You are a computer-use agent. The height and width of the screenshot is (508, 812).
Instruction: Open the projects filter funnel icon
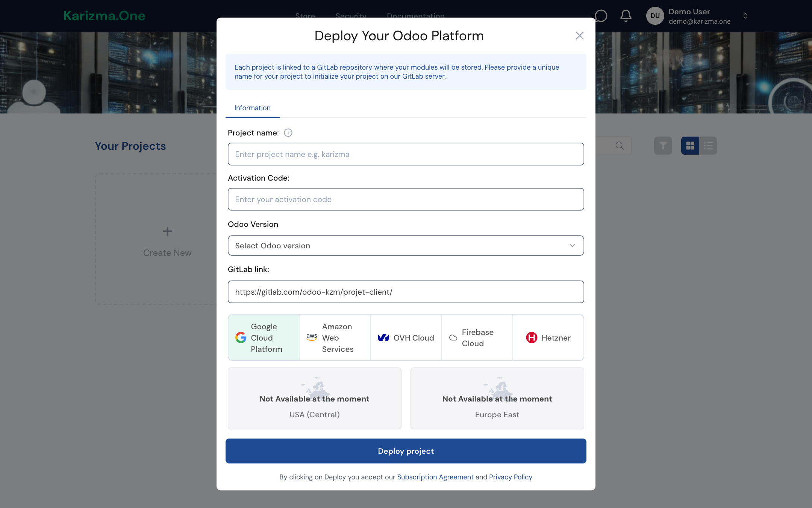(663, 146)
